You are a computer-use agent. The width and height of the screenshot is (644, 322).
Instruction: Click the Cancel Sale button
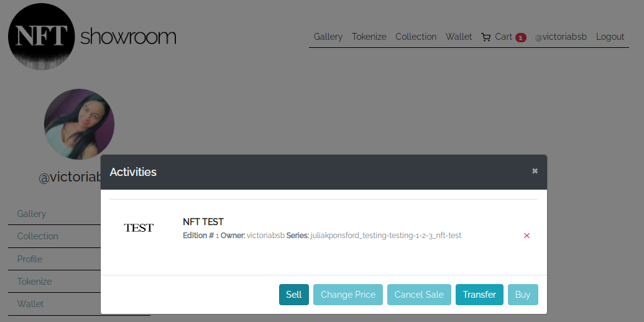[419, 295]
